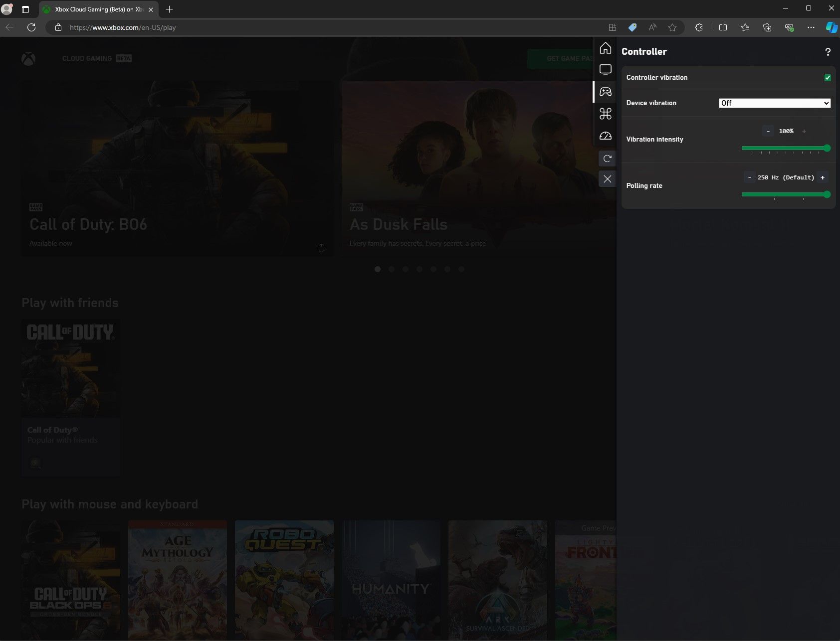840x641 pixels.
Task: Decrease polling rate with minus button
Action: [x=749, y=177]
